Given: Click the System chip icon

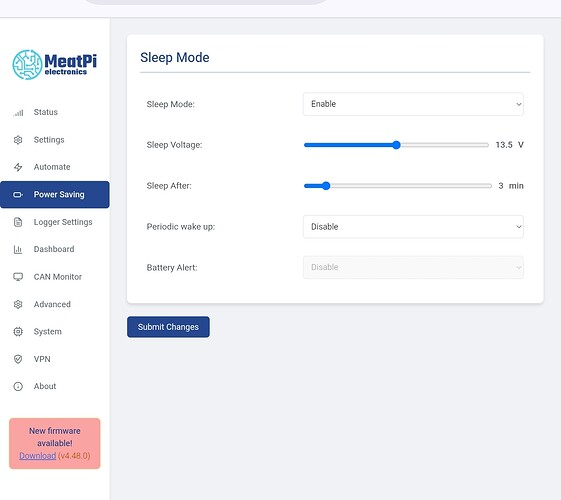Looking at the screenshot, I should (x=18, y=332).
